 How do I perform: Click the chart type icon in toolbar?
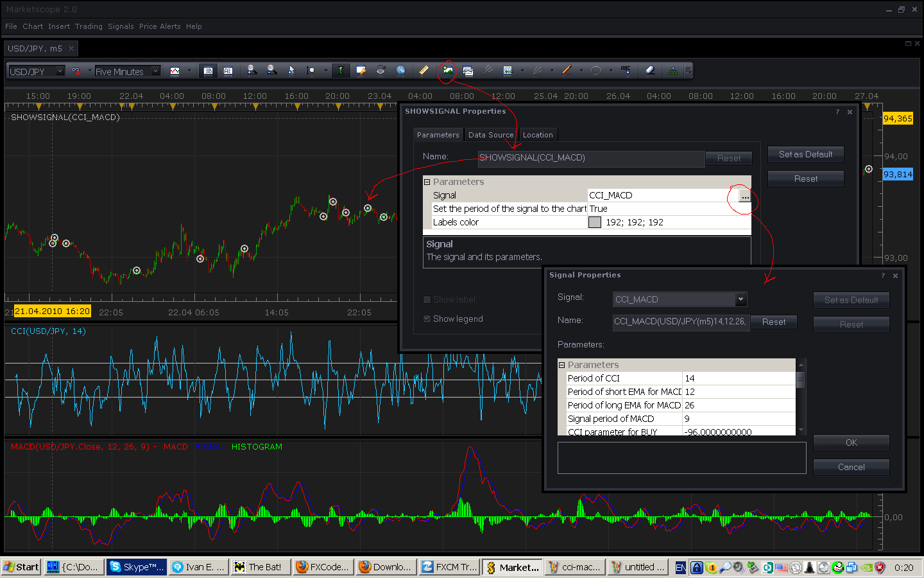click(x=175, y=71)
